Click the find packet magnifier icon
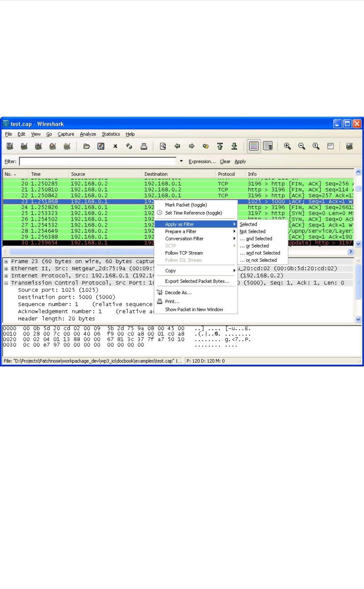Image resolution: width=364 pixels, height=589 pixels. coord(163,146)
